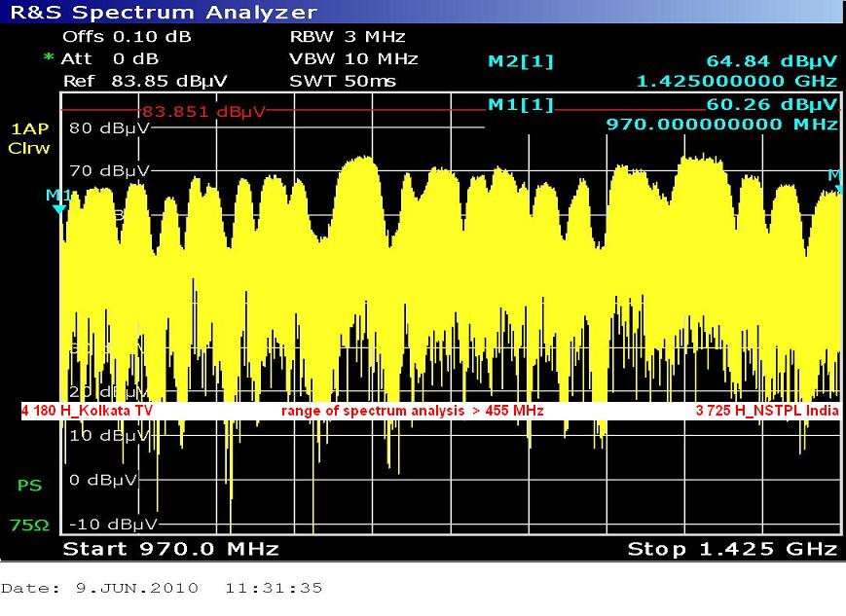846x616 pixels.
Task: Click the red 83.851 dBµV reference line label
Action: click(x=202, y=111)
